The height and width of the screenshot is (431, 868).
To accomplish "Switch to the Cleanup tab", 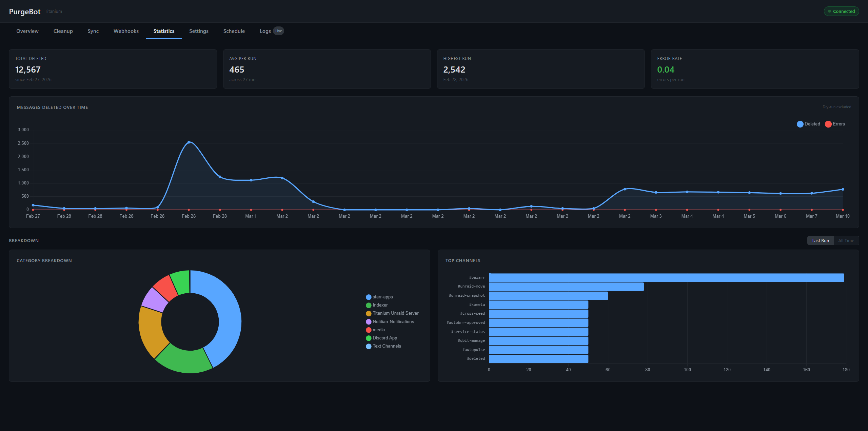I will 63,31.
